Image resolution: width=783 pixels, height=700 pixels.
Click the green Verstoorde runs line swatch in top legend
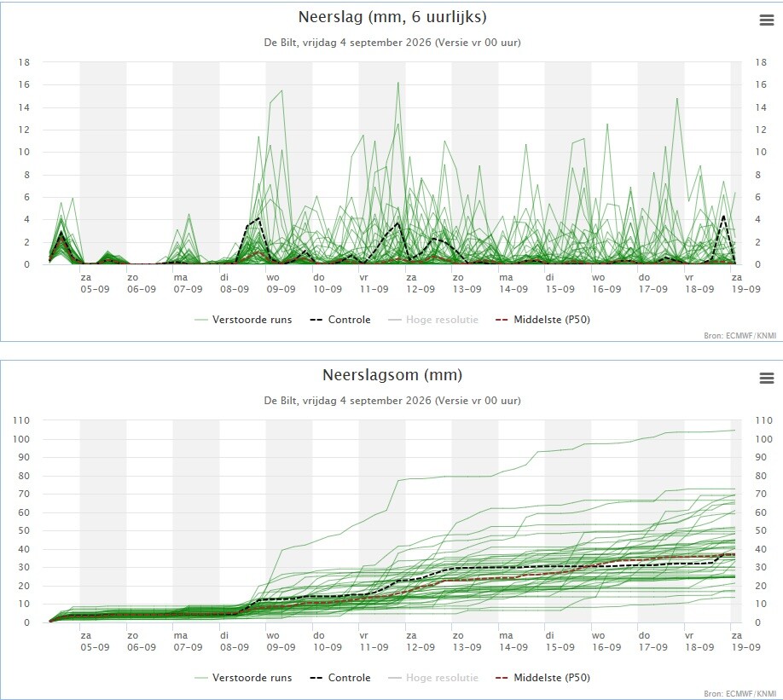pyautogui.click(x=201, y=320)
